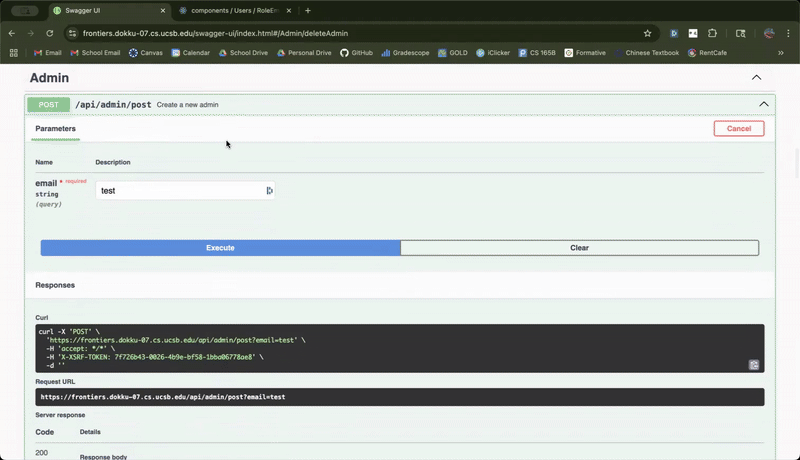Screen dimensions: 800x460
Task: Clear the response with Clear button
Action: (580, 248)
